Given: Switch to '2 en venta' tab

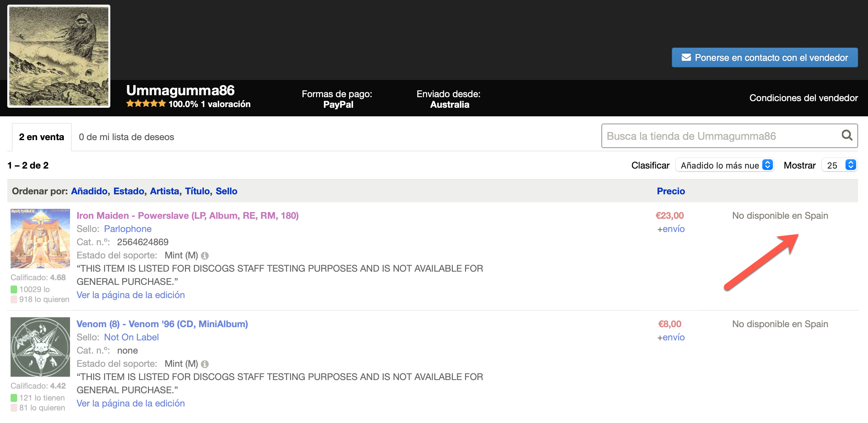Looking at the screenshot, I should click(41, 137).
